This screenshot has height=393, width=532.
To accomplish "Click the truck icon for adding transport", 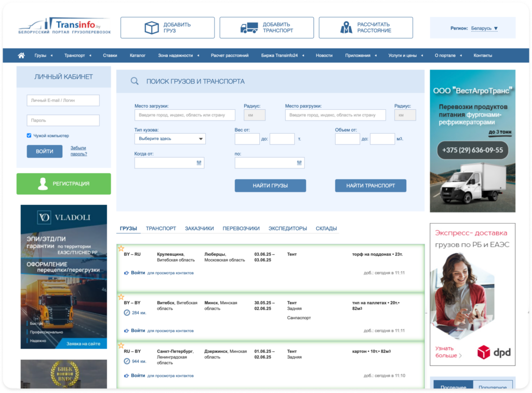I will pos(249,28).
